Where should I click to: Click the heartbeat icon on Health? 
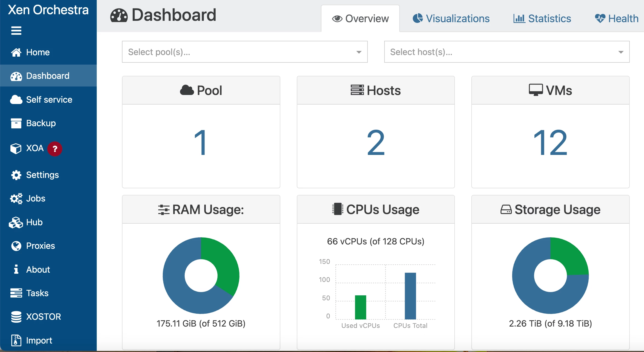click(x=600, y=19)
